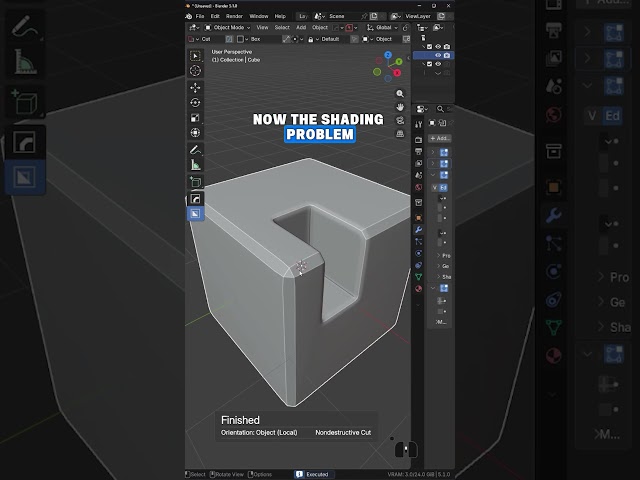Screen dimensions: 640x480
Task: Click the Blender logo menu icon
Action: (189, 16)
